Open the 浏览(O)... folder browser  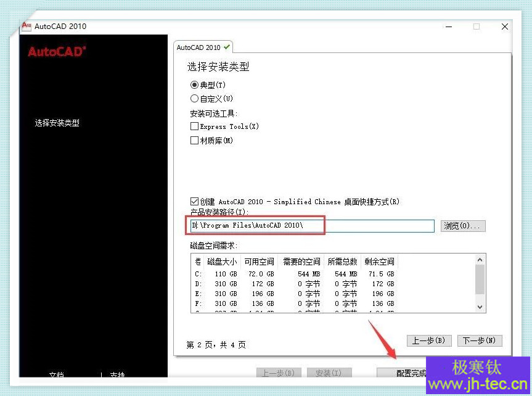(x=463, y=226)
